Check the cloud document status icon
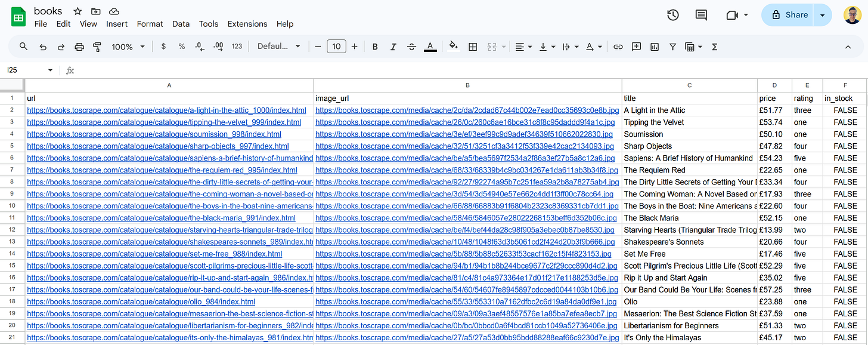Viewport: 868px width, 345px height. pyautogui.click(x=114, y=11)
